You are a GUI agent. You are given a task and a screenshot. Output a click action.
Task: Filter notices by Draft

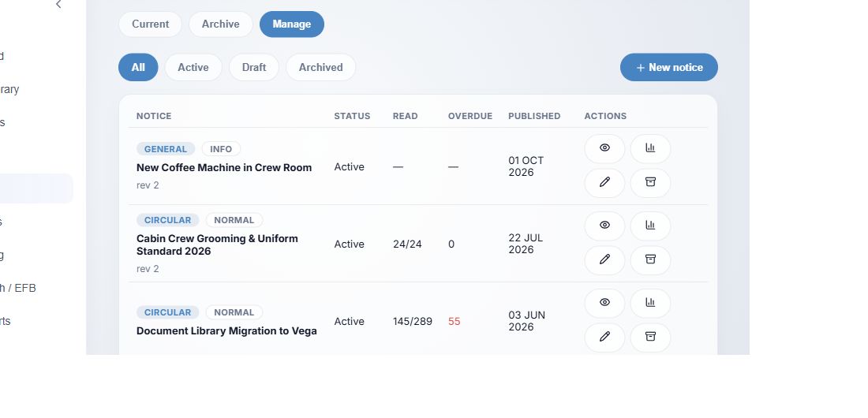(x=254, y=68)
